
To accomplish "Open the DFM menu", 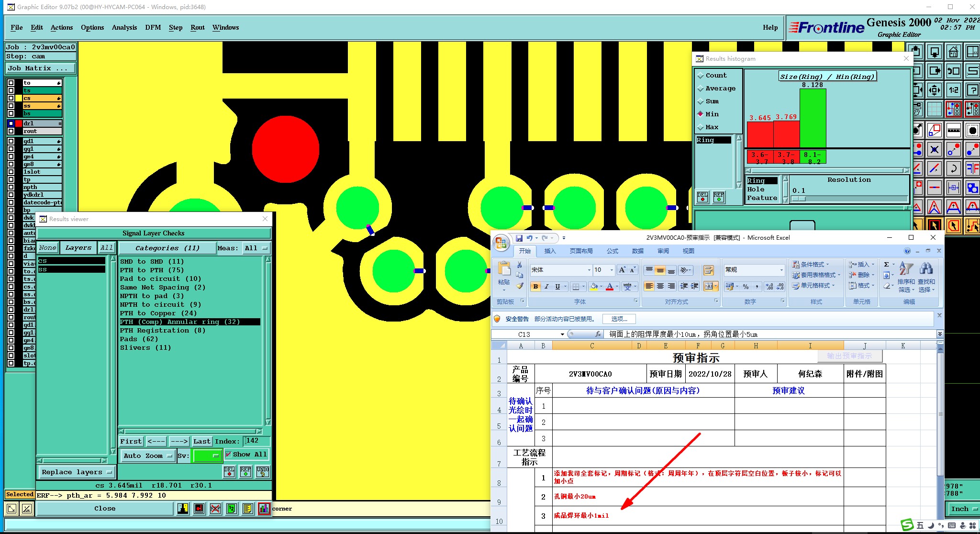I will [x=153, y=27].
